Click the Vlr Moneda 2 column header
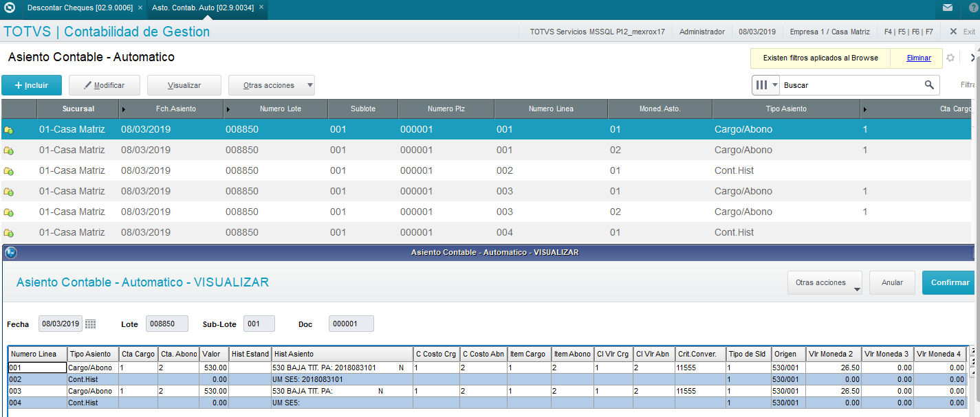 (x=833, y=354)
